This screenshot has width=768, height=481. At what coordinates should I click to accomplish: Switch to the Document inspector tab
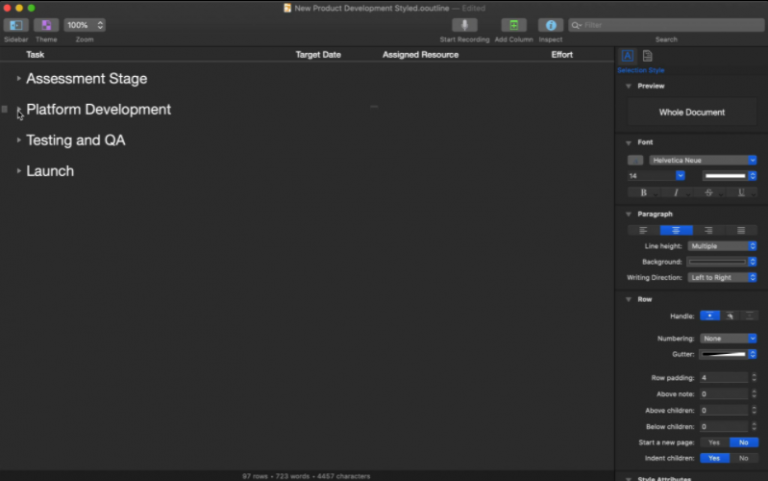pos(648,56)
